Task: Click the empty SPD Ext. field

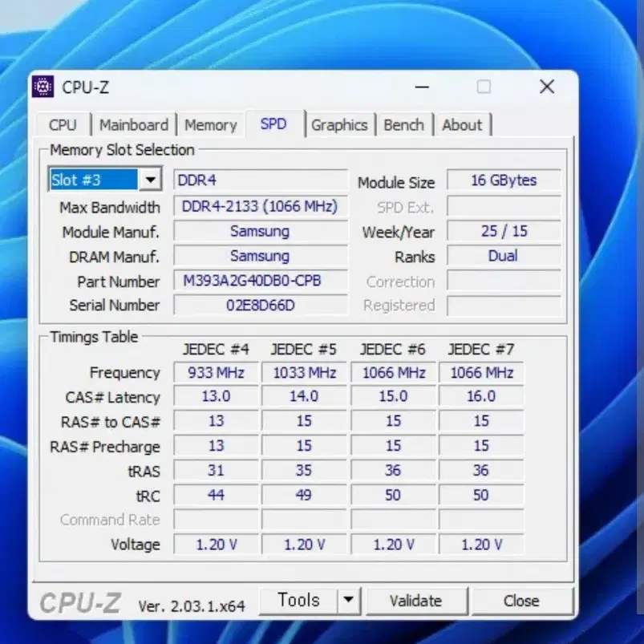Action: 504,206
